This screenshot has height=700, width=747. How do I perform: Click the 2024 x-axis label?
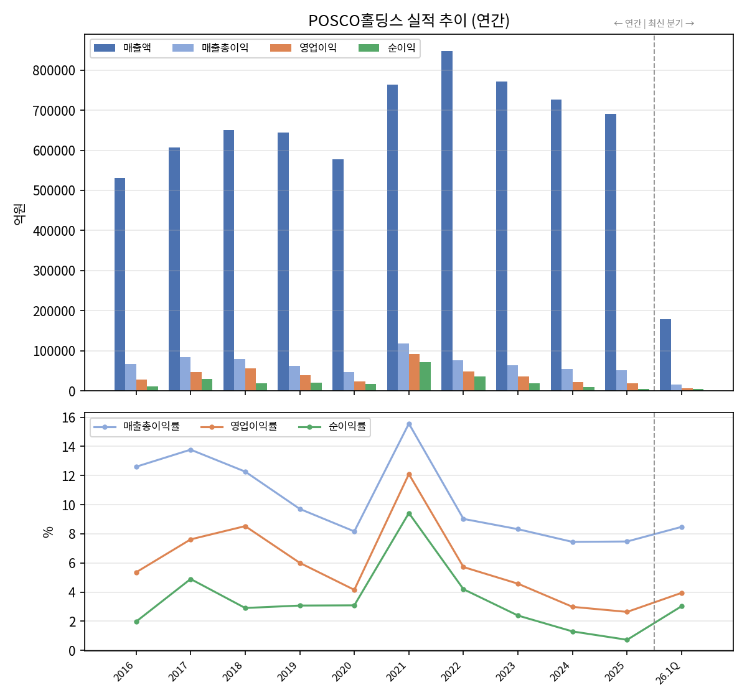point(560,671)
